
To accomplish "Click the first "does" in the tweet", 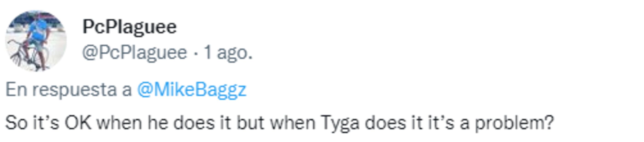I will click(x=194, y=123).
